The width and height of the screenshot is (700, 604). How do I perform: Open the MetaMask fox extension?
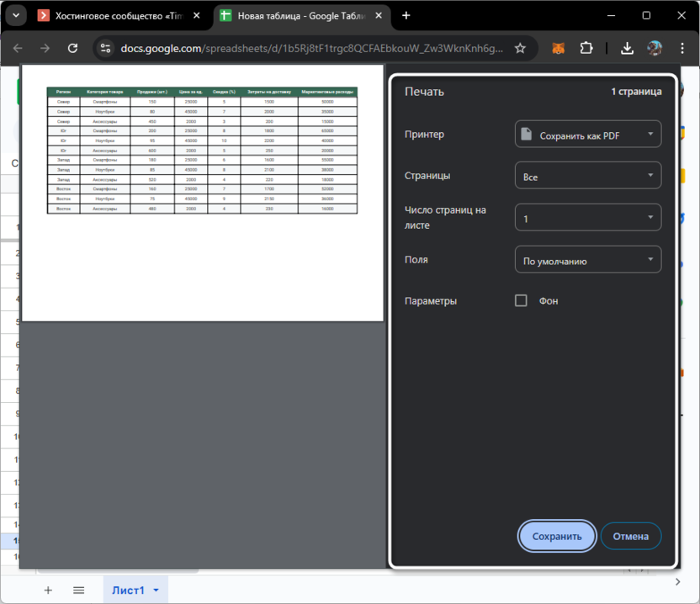pyautogui.click(x=559, y=48)
